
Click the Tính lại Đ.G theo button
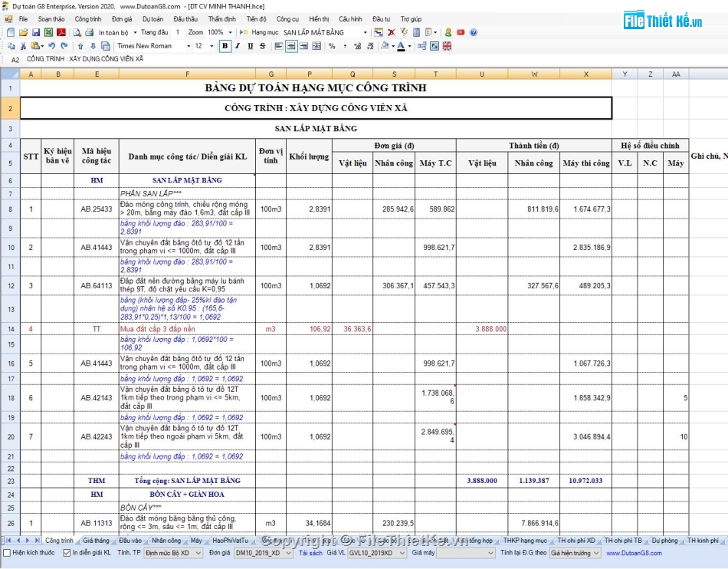(523, 553)
